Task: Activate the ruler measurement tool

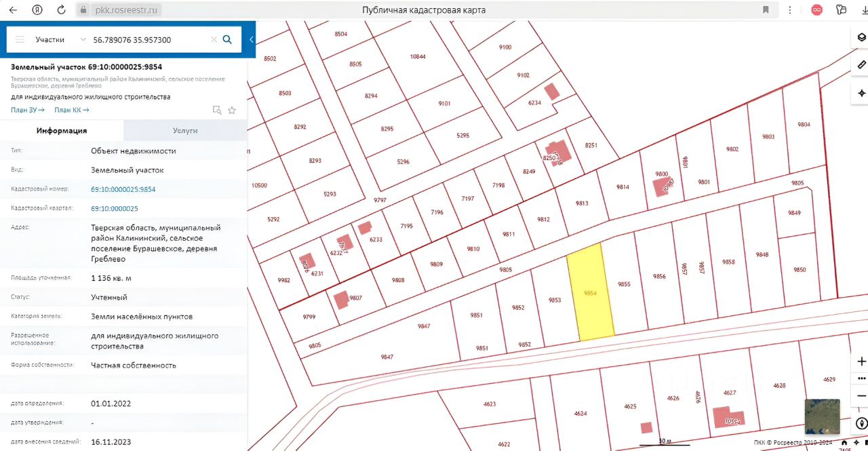Action: (x=862, y=65)
